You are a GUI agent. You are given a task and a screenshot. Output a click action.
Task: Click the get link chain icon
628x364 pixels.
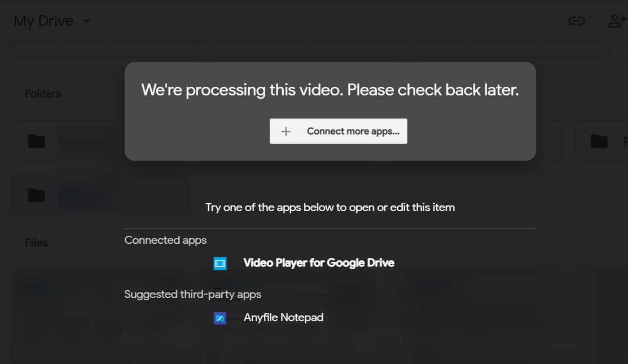577,21
